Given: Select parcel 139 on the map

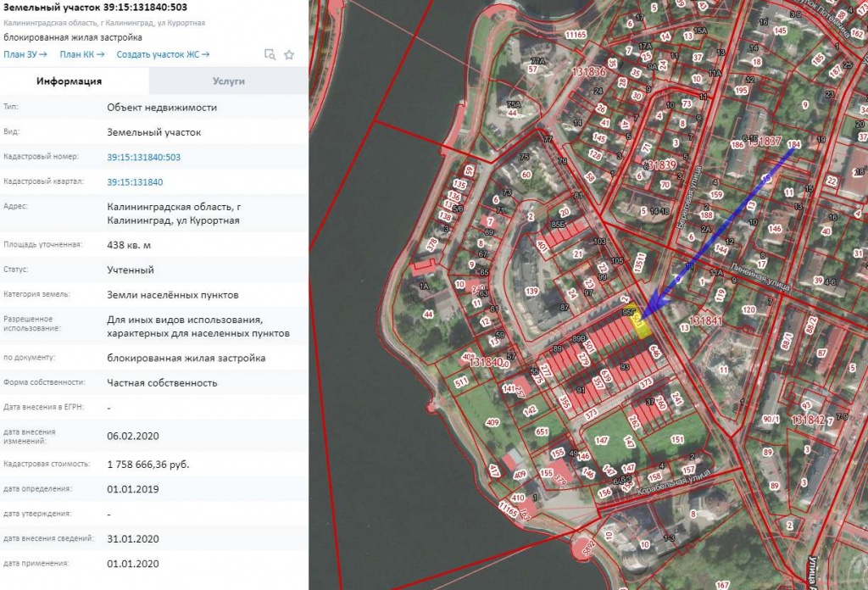Looking at the screenshot, I should pos(531,292).
